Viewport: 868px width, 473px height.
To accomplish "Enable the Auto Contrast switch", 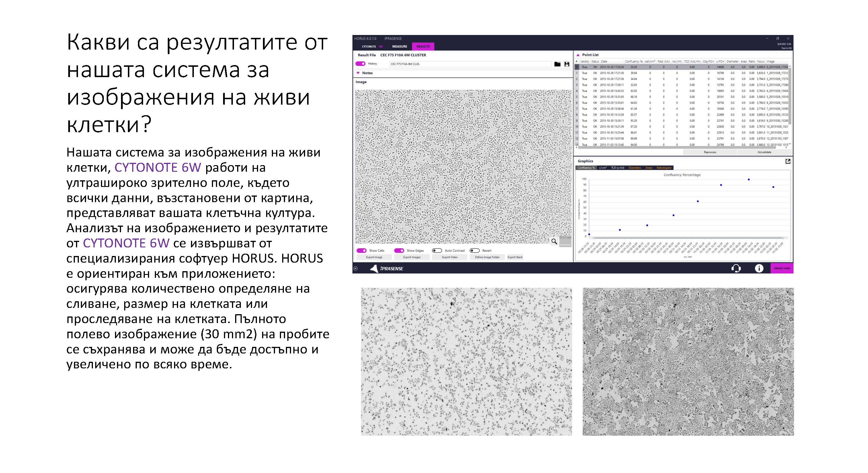I will point(437,251).
